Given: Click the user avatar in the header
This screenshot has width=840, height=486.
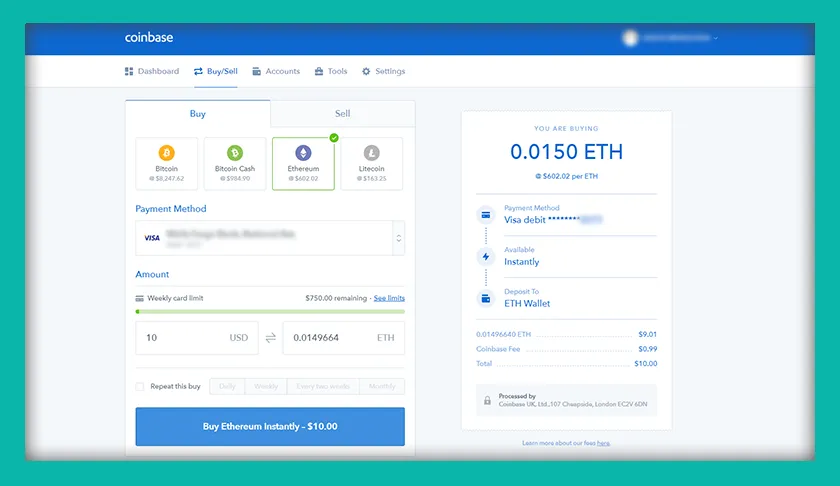Looking at the screenshot, I should (631, 38).
